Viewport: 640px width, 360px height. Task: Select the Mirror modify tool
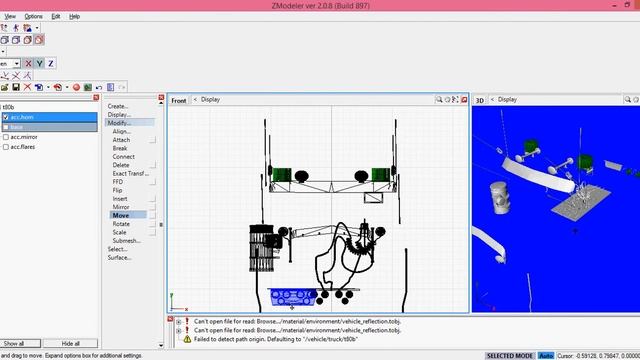click(121, 207)
